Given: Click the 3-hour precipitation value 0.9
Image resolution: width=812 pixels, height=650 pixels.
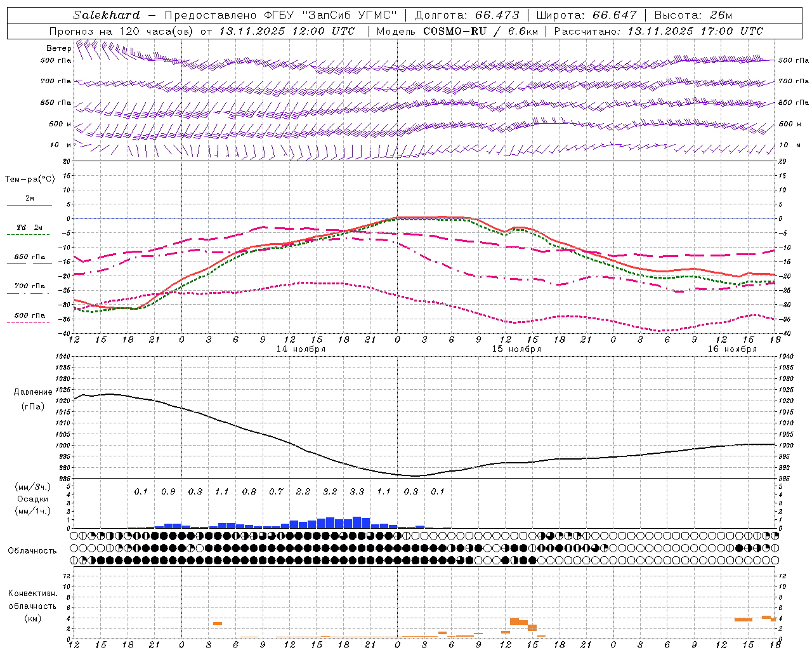Looking at the screenshot, I should tap(168, 491).
